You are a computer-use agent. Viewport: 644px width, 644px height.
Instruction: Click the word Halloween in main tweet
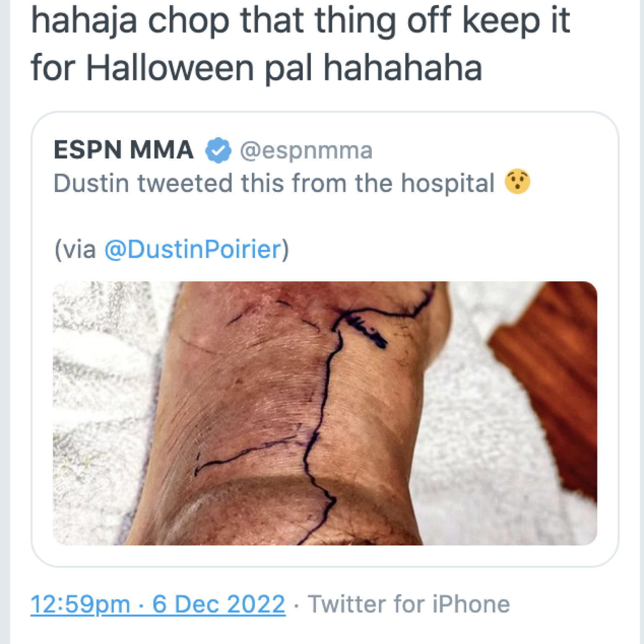point(170,67)
